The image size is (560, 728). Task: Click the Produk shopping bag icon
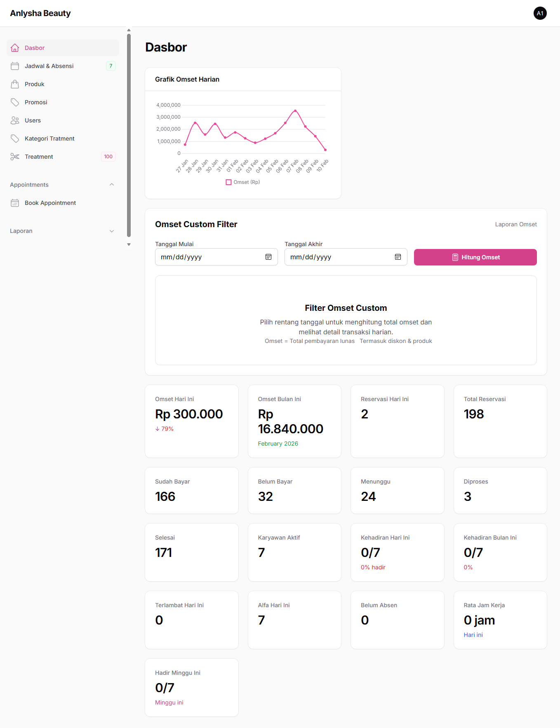[15, 84]
